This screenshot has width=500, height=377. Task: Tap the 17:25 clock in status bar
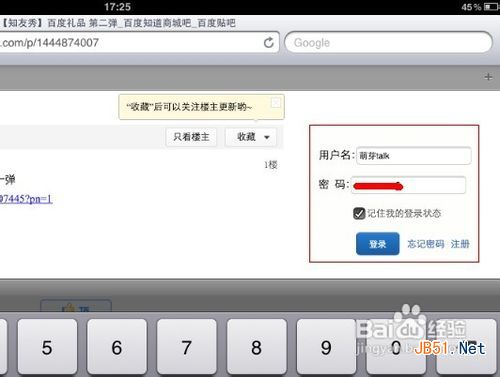pos(117,7)
